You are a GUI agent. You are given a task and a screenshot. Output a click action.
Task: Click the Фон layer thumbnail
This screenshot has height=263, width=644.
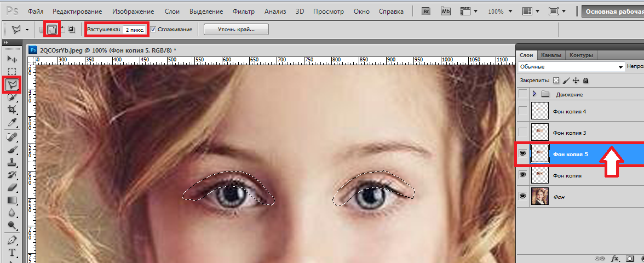pos(540,196)
